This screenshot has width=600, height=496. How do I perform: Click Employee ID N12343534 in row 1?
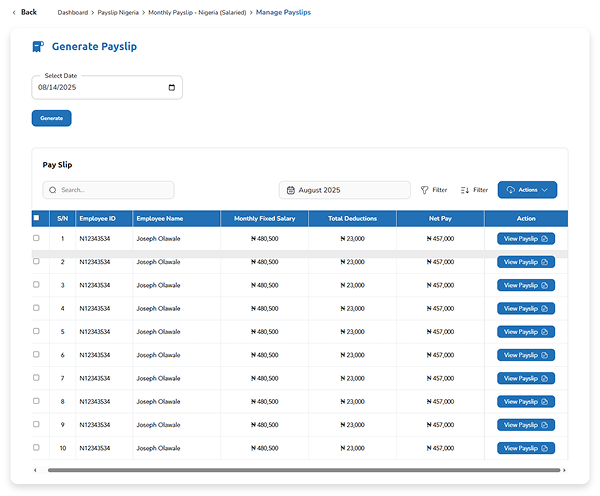[95, 238]
